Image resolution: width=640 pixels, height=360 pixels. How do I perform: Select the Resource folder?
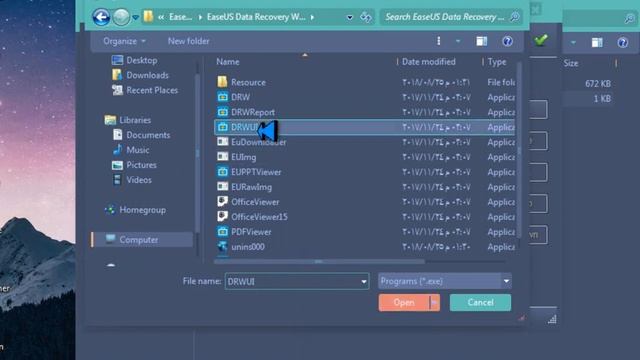248,82
